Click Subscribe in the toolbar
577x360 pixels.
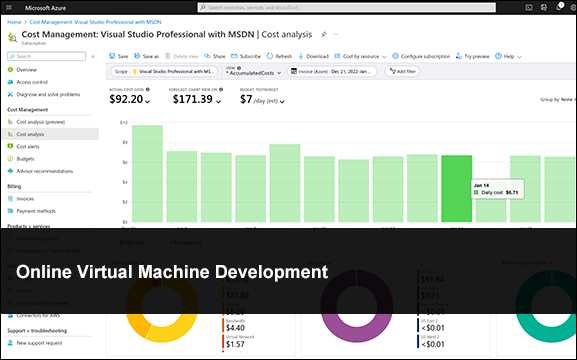click(x=246, y=56)
